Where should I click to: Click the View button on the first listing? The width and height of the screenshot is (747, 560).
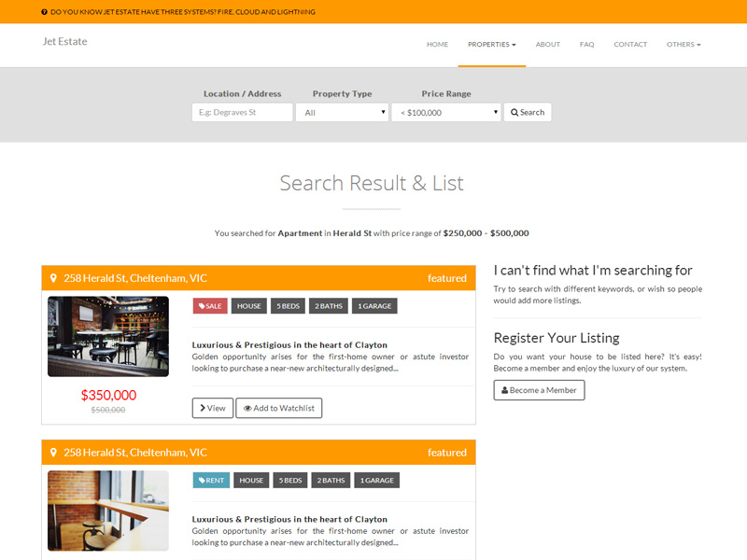pos(212,408)
